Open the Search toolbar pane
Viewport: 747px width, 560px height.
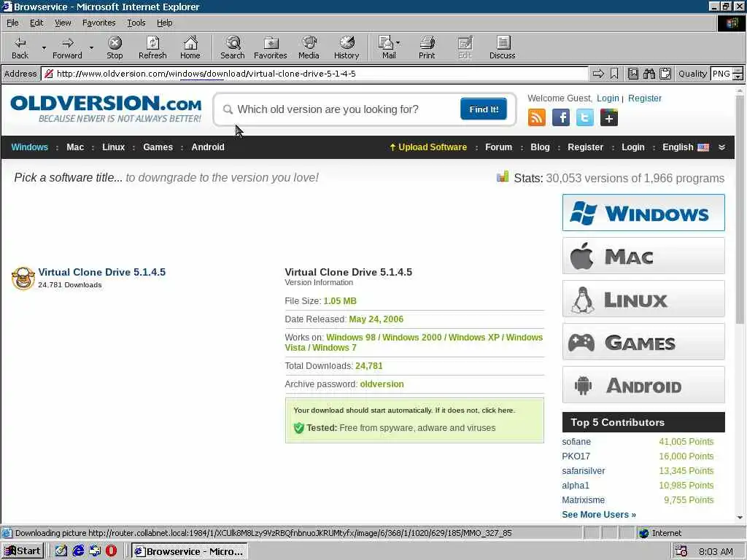coord(233,47)
